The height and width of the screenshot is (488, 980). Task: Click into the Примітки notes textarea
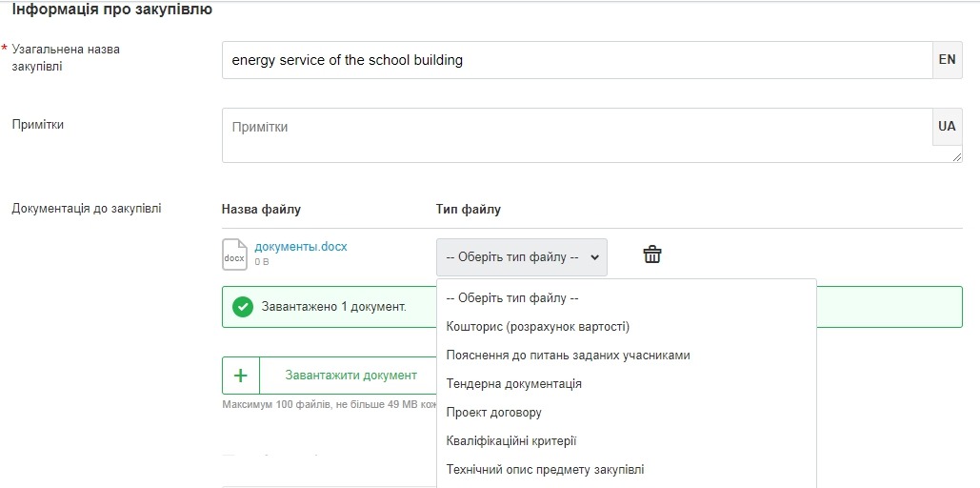pos(576,134)
